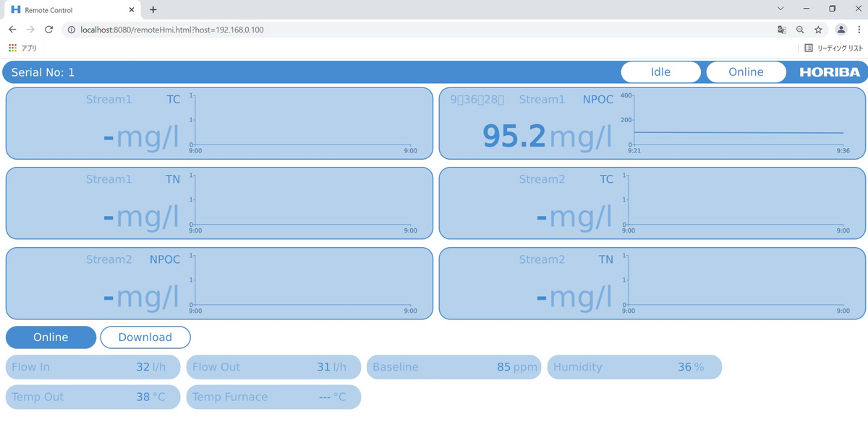This screenshot has height=427, width=868.
Task: Reload the Remote Control page
Action: coord(48,30)
